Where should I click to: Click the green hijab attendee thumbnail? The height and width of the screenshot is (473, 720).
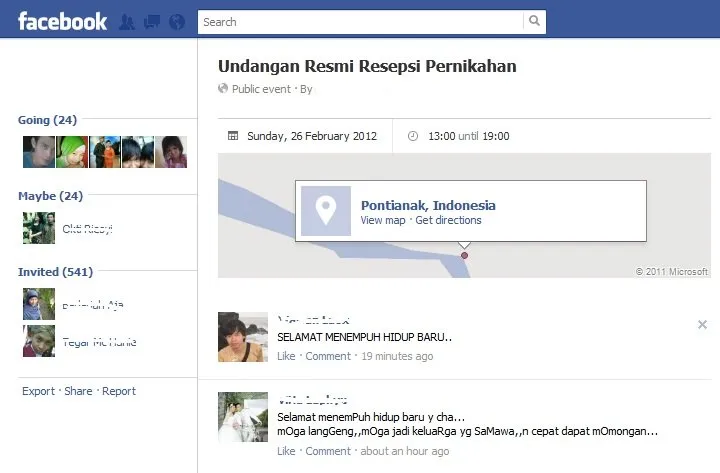tap(72, 152)
